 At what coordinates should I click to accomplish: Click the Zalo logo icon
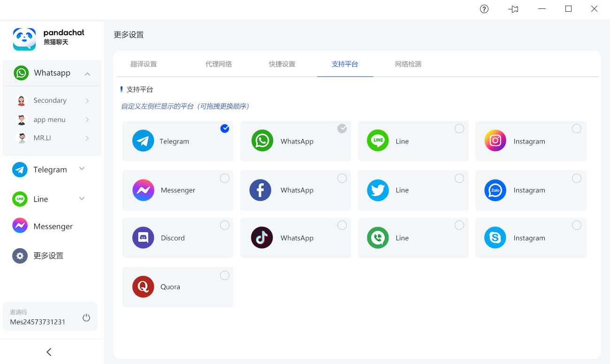[495, 190]
